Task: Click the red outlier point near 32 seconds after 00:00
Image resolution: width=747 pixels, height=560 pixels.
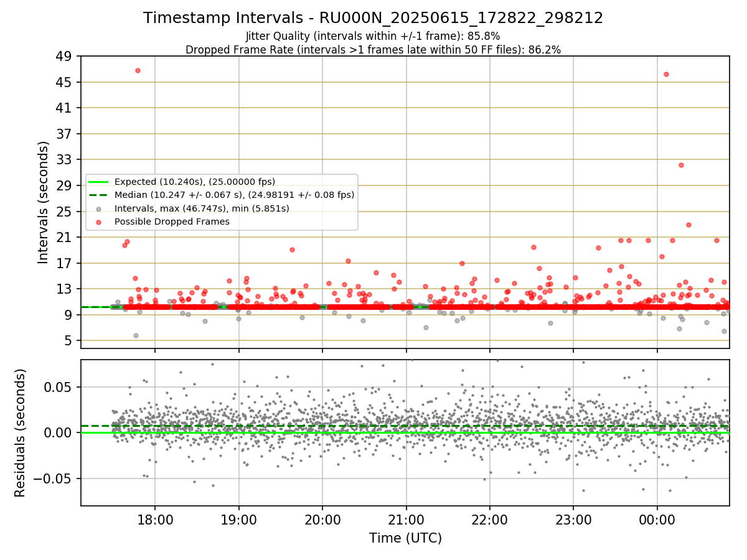Action: 681,165
